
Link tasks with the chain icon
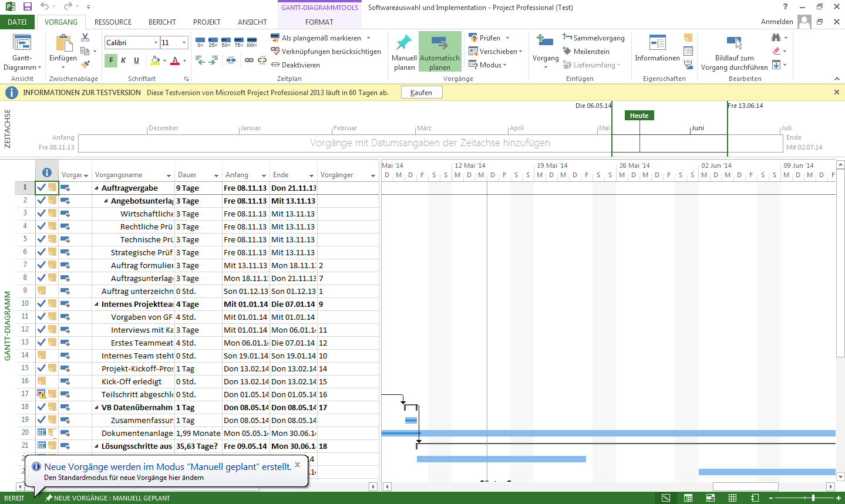coord(250,60)
